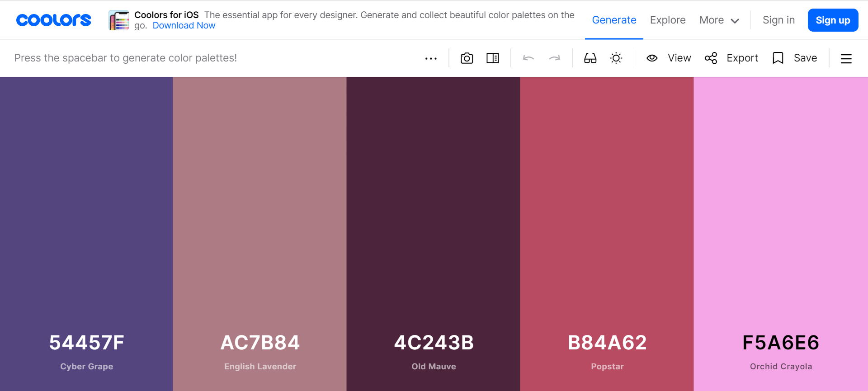Click the Save button label
Image resolution: width=868 pixels, height=391 pixels.
coord(806,58)
